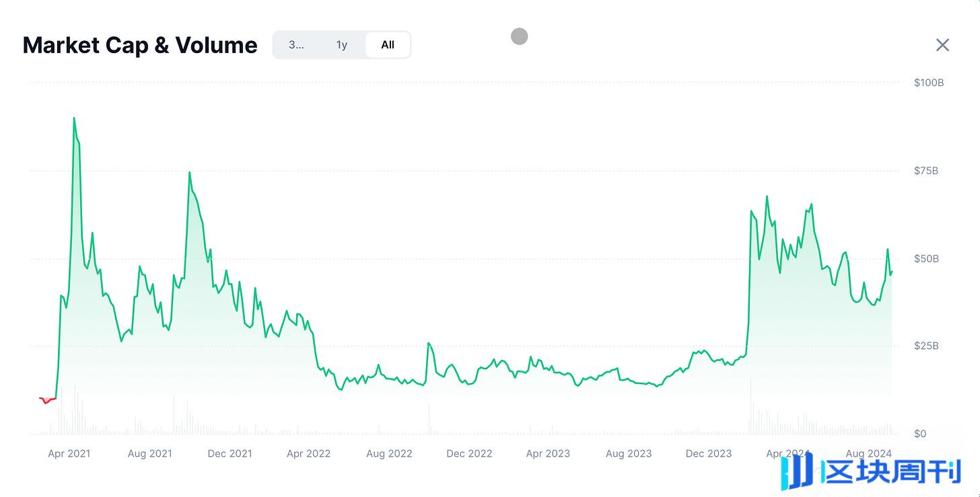
Task: Click the Apr 2023 date label
Action: [x=549, y=454]
